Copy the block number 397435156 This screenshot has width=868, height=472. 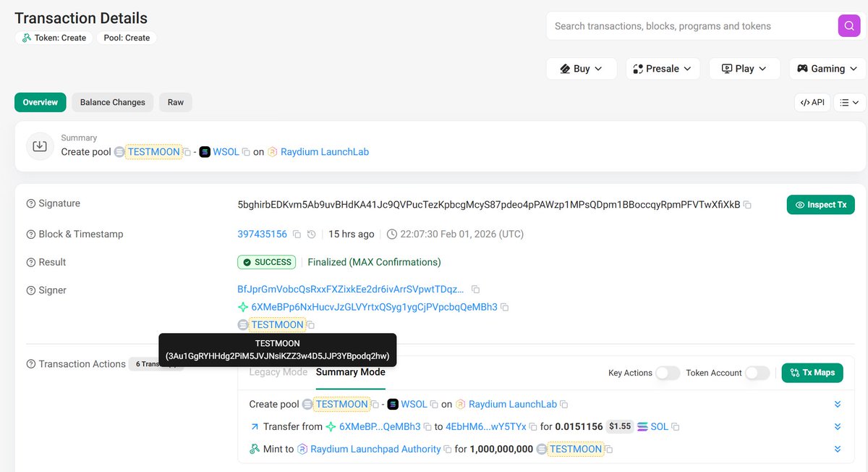(x=295, y=235)
